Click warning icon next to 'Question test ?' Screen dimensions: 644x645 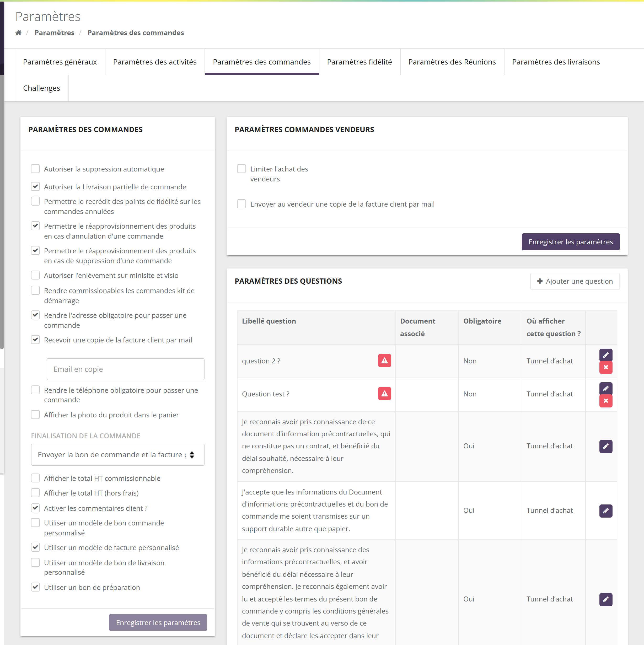384,394
